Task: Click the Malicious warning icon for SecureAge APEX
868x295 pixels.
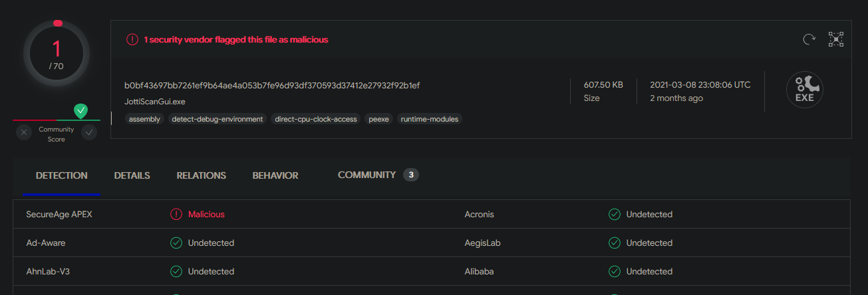Action: point(176,215)
